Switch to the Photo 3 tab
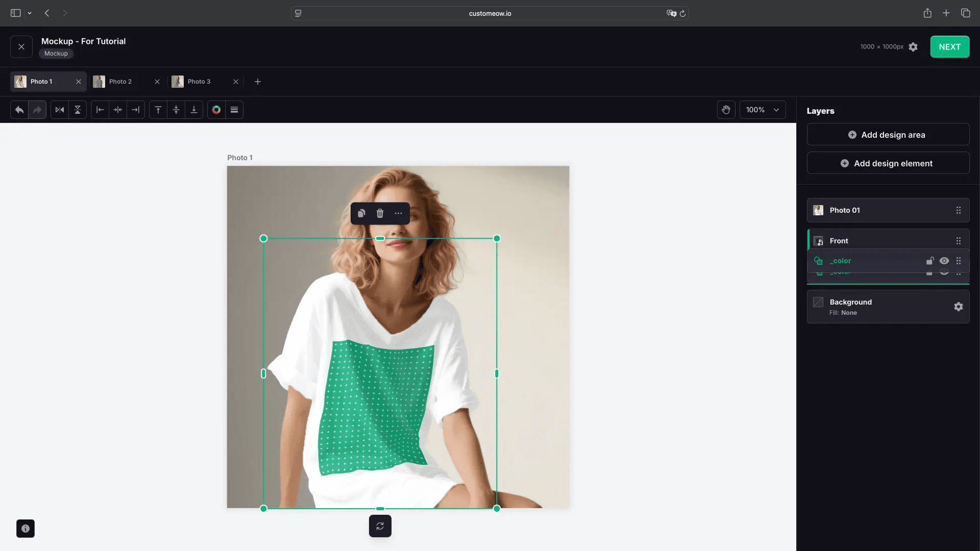 click(199, 82)
